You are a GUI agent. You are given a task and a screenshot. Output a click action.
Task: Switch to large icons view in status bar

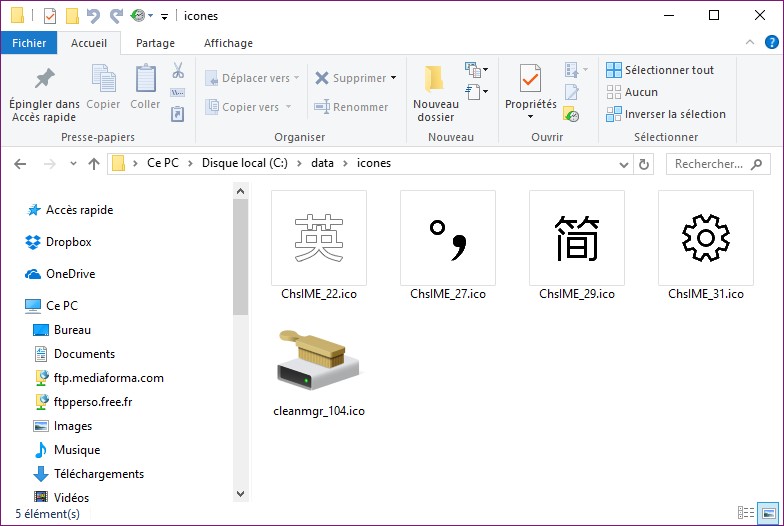[x=770, y=514]
